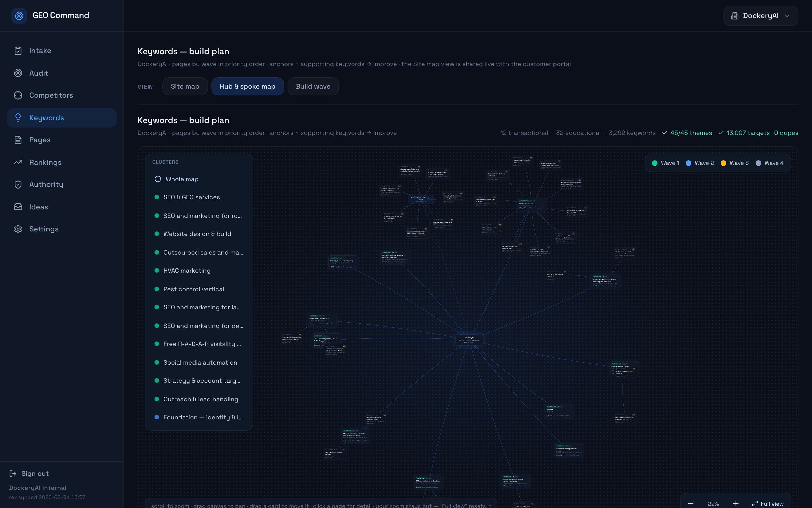Select Whole map in Clusters

(x=199, y=179)
